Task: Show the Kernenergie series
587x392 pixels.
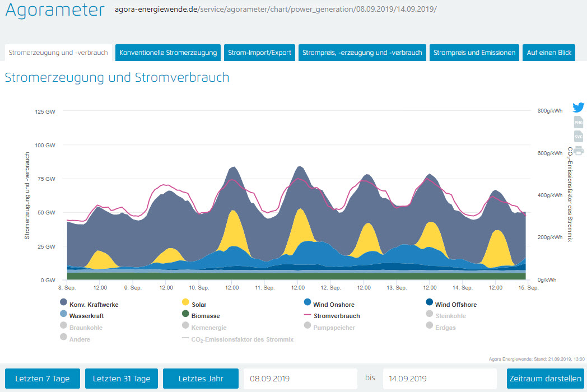Action: [x=208, y=328]
